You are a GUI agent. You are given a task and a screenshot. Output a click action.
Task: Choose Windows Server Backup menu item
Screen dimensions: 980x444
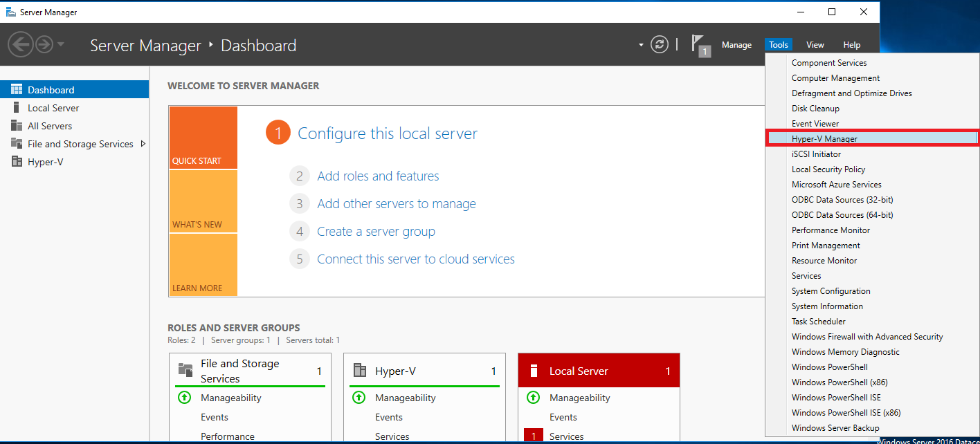point(872,428)
